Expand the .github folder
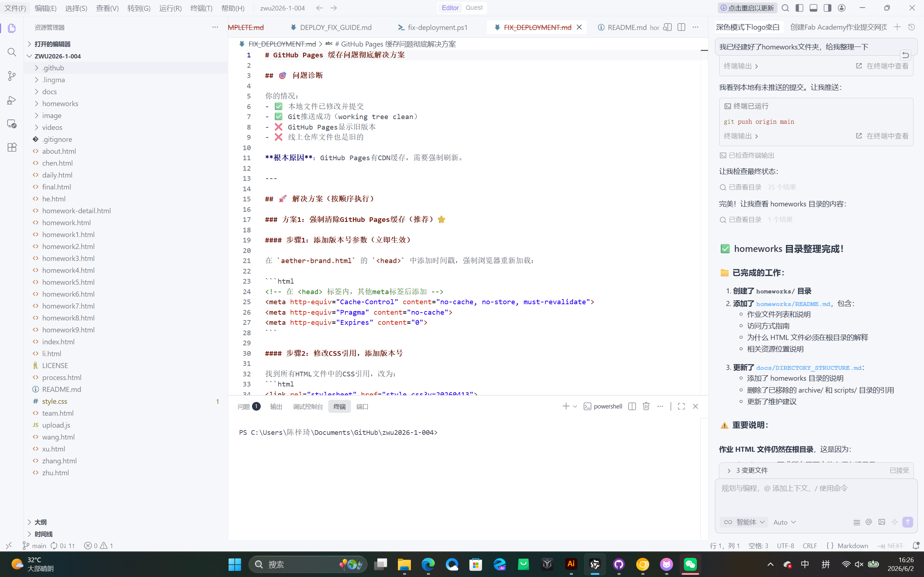Viewport: 924px width, 577px height. coord(126,68)
